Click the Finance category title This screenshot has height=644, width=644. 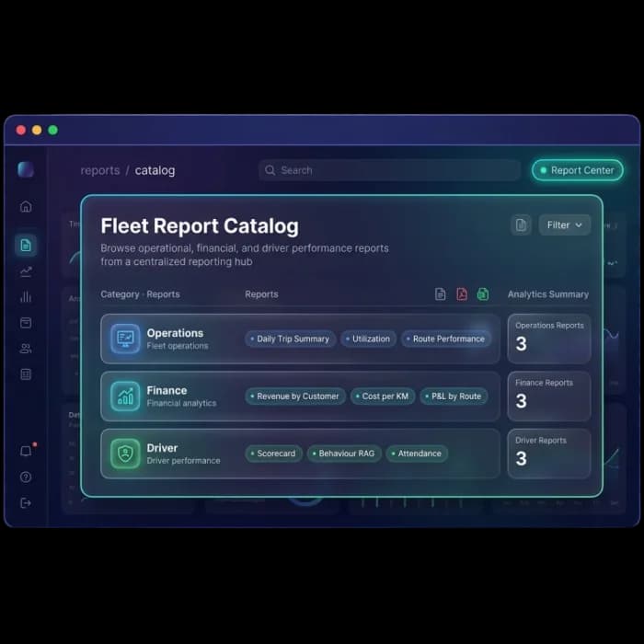pyautogui.click(x=167, y=391)
